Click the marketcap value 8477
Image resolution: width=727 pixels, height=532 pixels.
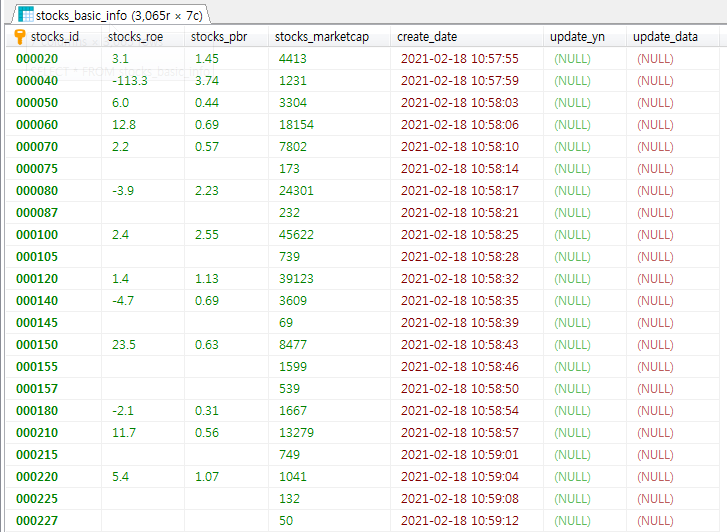[293, 345]
